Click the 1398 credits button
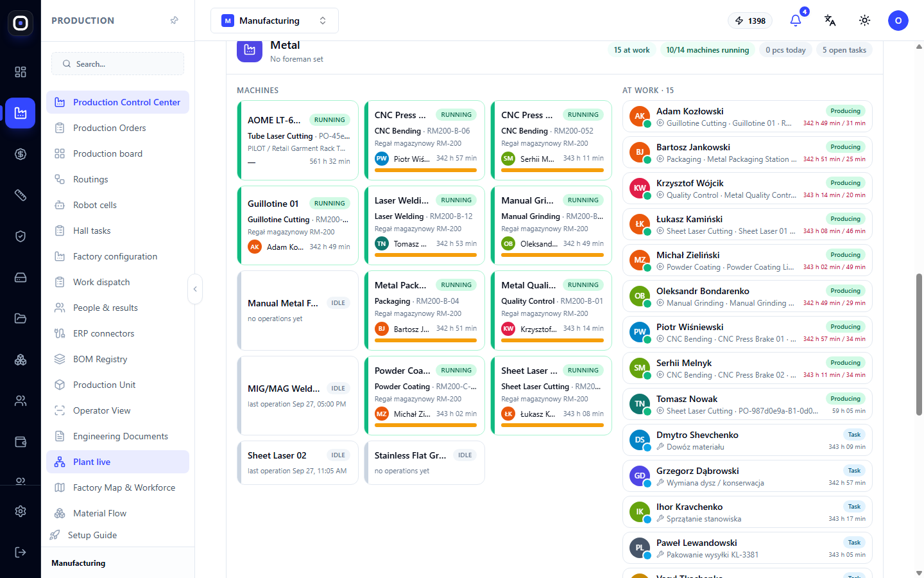The image size is (924, 578). [x=750, y=21]
